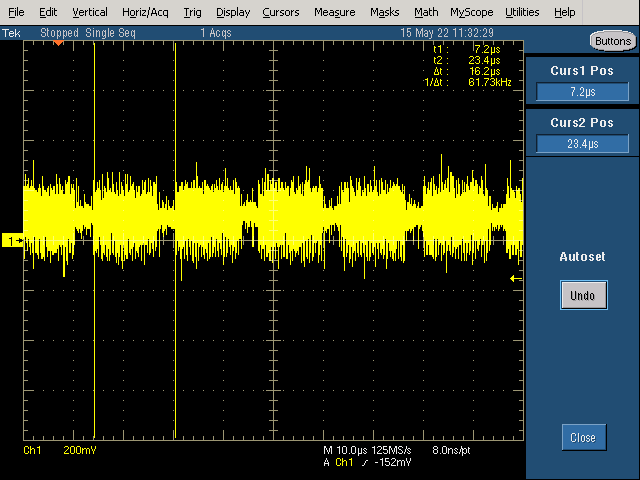The height and width of the screenshot is (480, 640).
Task: Open the Horiz/Acq menu
Action: pyautogui.click(x=145, y=12)
